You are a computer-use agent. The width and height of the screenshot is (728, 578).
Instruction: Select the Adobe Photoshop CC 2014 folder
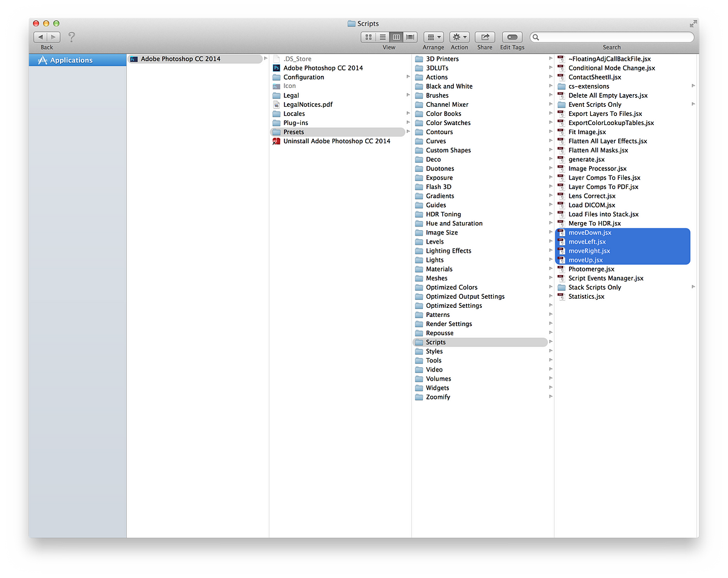[197, 59]
